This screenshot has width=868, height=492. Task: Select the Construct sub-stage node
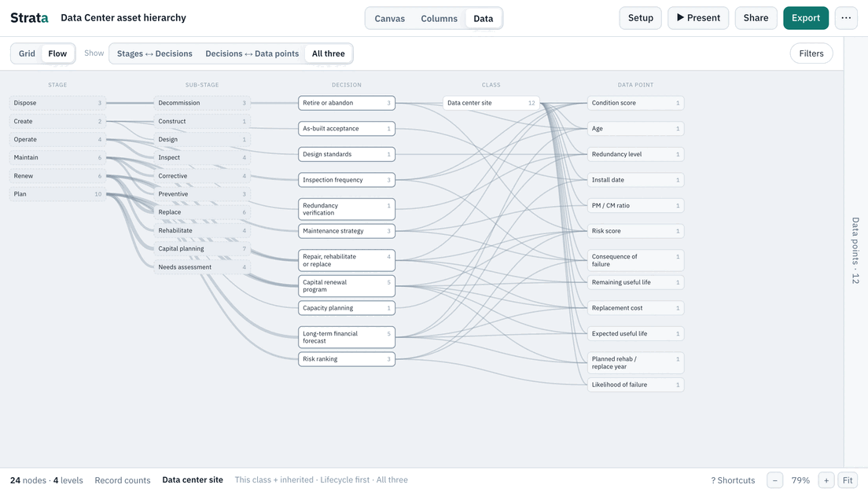tap(202, 121)
